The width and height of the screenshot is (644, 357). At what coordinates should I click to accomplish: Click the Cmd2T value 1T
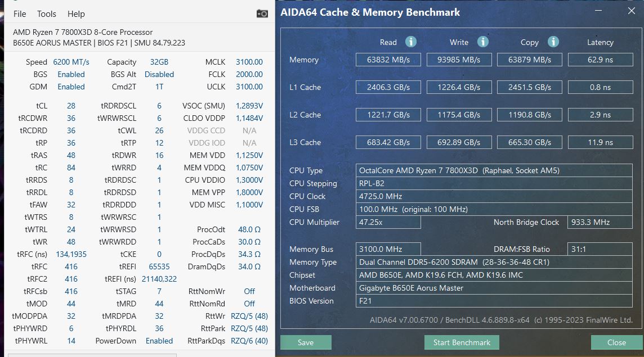click(159, 87)
